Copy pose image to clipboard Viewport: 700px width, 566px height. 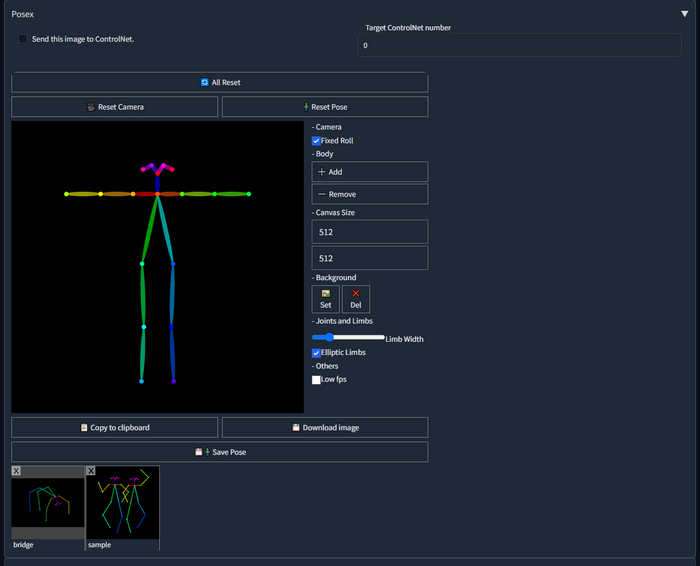coord(114,428)
